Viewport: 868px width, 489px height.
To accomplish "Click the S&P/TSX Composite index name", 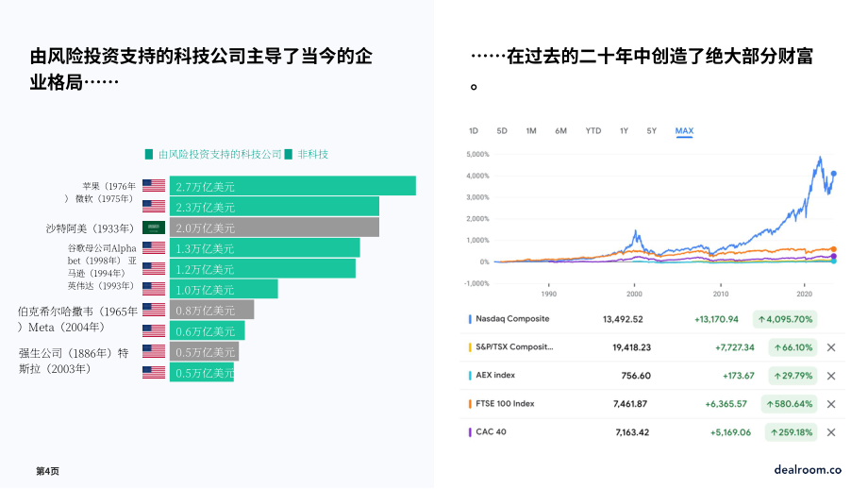I will tap(514, 347).
